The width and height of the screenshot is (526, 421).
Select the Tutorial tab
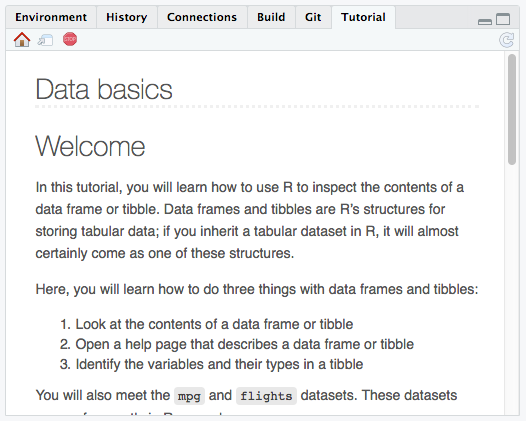(x=363, y=17)
